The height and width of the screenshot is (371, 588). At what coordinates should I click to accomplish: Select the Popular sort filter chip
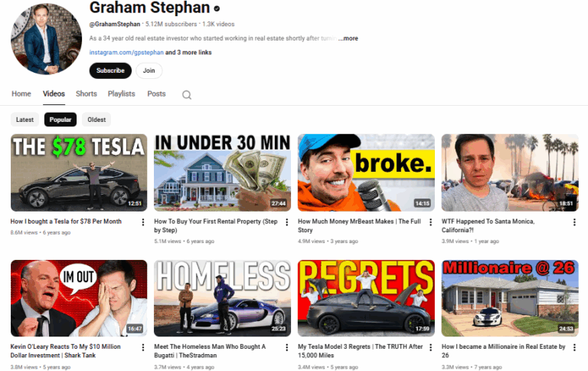point(60,120)
